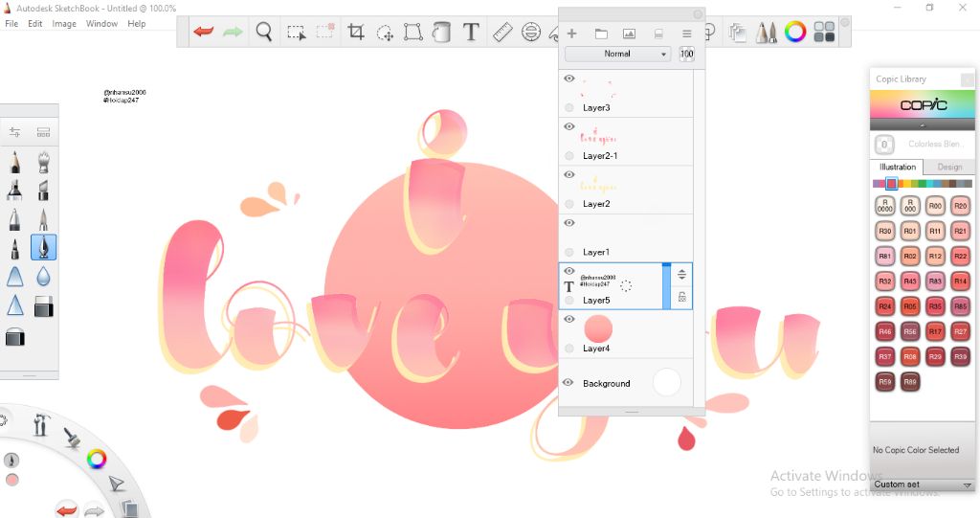The height and width of the screenshot is (518, 980).
Task: Open the Window menu
Action: click(101, 24)
